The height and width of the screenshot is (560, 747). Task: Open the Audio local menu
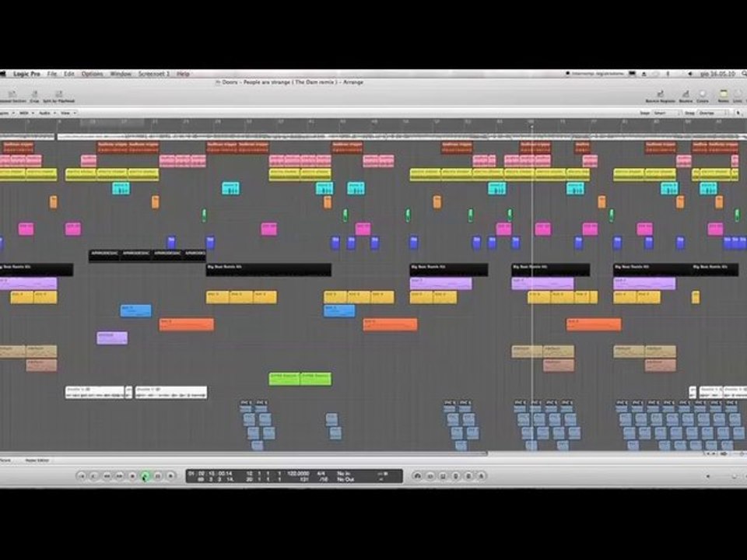click(46, 114)
